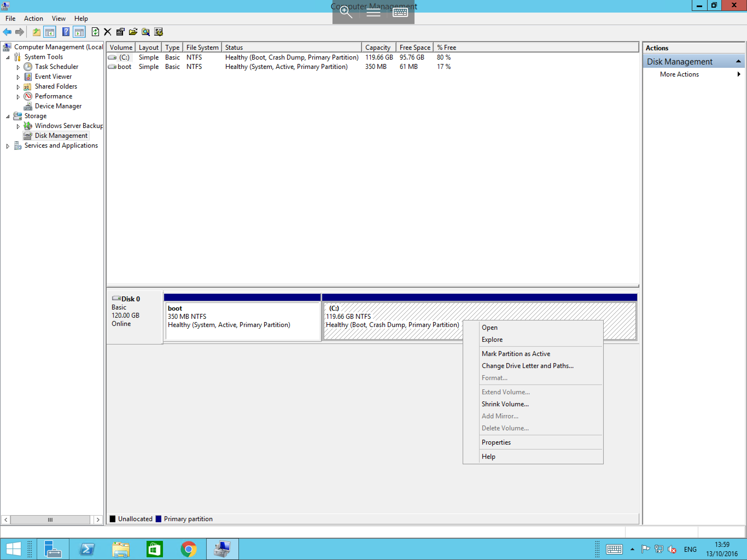Screen dimensions: 747x560
Task: Collapse the System Tools tree node
Action: (x=8, y=57)
